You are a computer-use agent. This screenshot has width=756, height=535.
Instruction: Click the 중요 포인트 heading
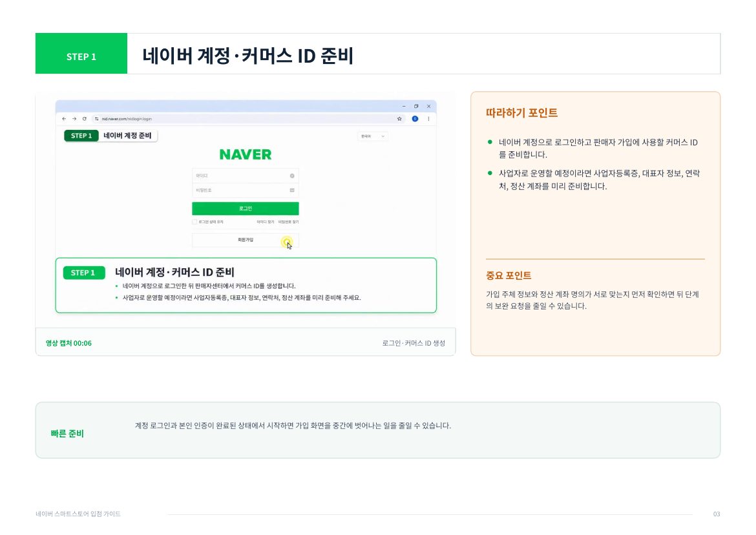(509, 276)
